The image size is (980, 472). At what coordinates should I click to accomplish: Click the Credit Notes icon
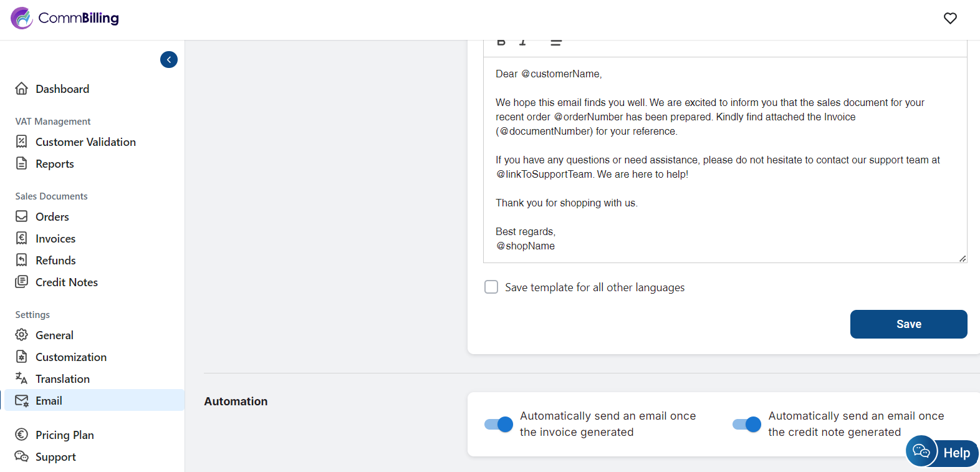22,282
